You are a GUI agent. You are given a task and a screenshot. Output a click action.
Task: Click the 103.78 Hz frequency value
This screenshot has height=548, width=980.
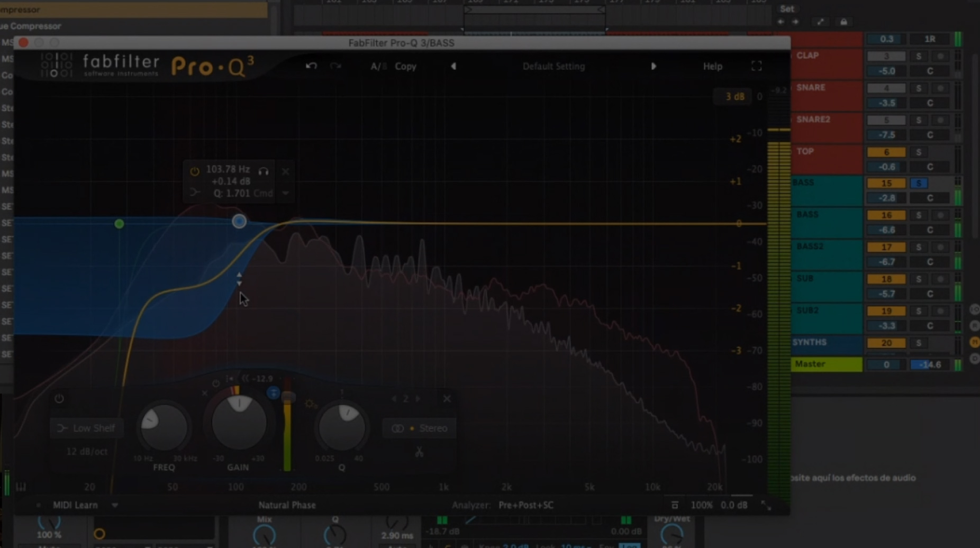point(228,169)
